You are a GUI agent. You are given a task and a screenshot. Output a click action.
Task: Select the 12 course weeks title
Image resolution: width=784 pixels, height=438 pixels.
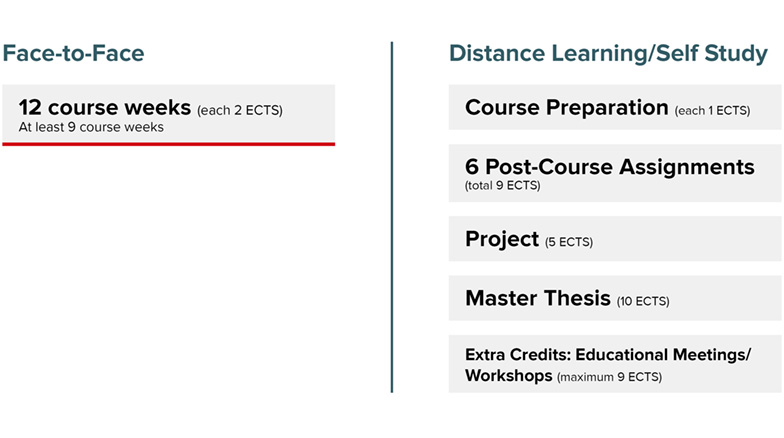point(104,108)
